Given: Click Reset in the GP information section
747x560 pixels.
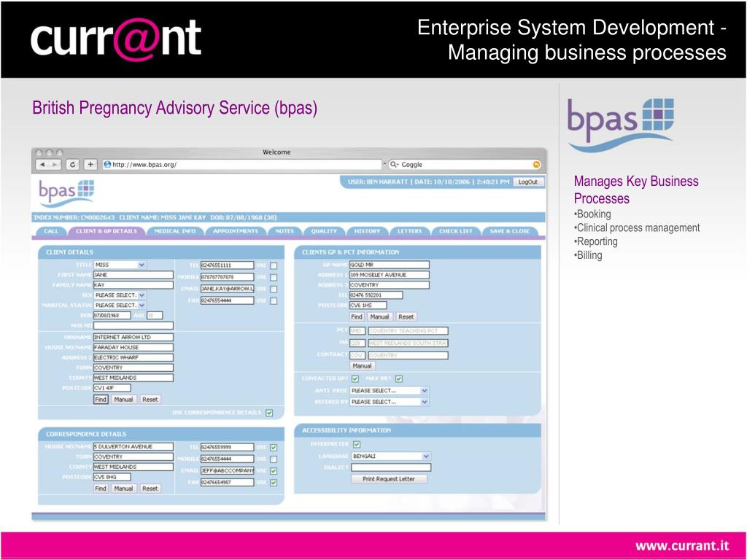Looking at the screenshot, I should (x=406, y=316).
